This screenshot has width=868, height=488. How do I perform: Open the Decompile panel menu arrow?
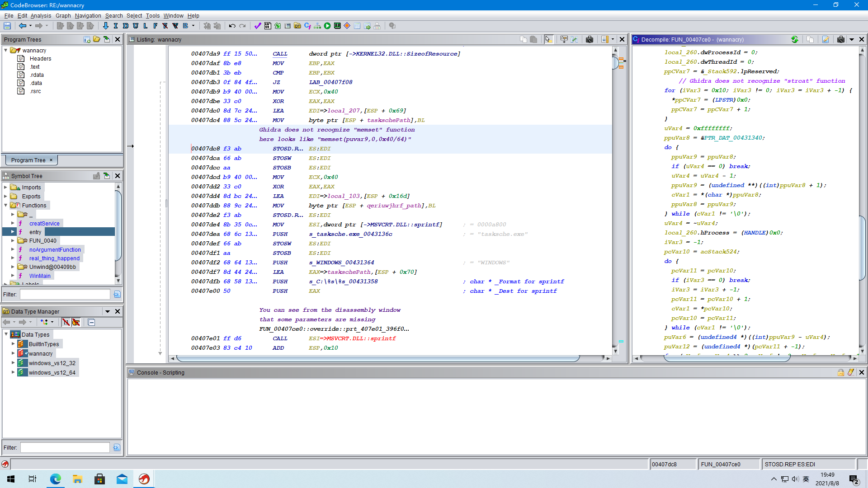coord(852,39)
